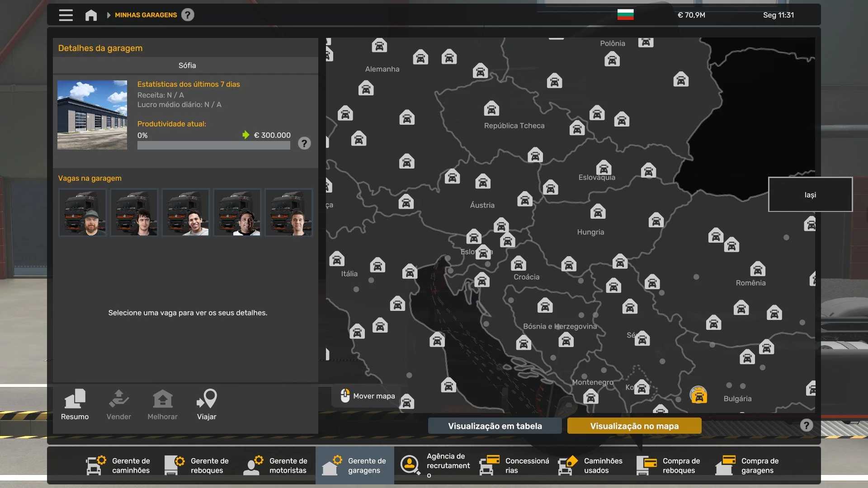Click the home icon in header

coord(91,15)
